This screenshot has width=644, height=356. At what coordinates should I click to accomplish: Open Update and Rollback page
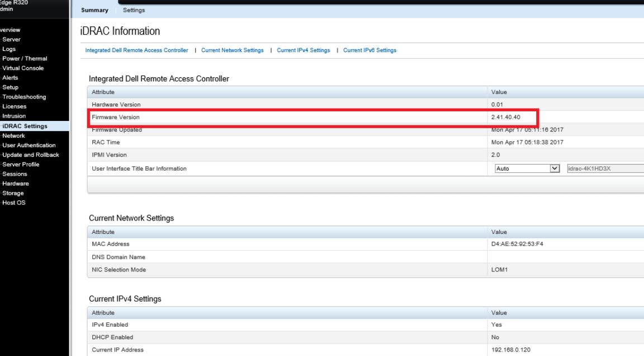coord(31,154)
